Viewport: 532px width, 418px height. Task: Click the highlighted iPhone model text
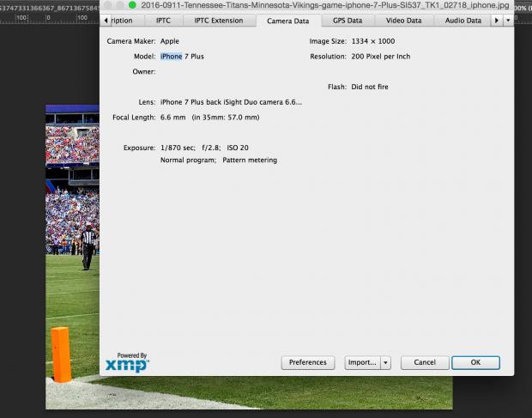point(171,57)
